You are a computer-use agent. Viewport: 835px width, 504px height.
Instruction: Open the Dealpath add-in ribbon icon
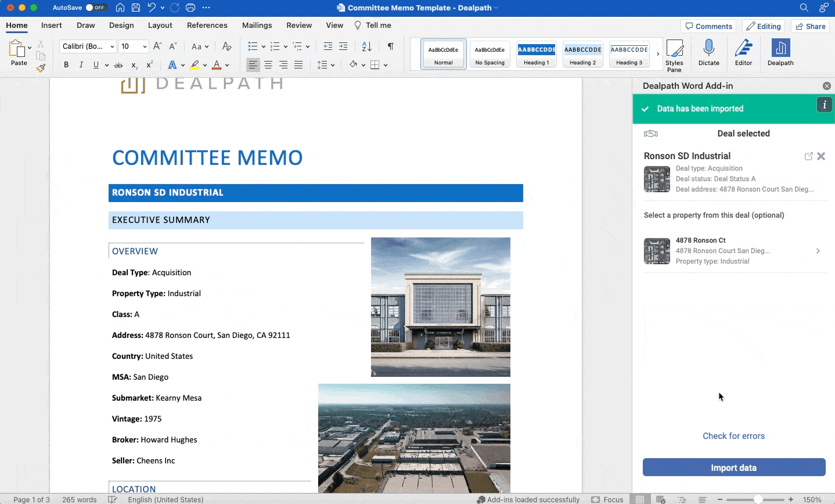780,52
